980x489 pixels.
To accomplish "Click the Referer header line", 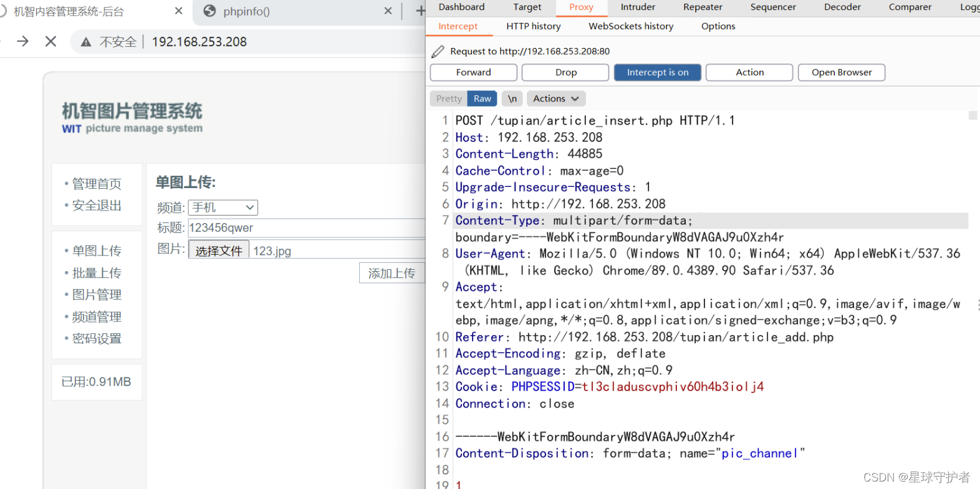I will [644, 336].
